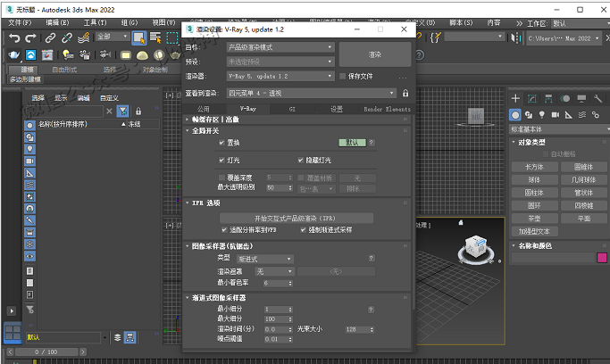The image size is (610, 364).
Task: Click the 长方体 object button
Action: [534, 167]
